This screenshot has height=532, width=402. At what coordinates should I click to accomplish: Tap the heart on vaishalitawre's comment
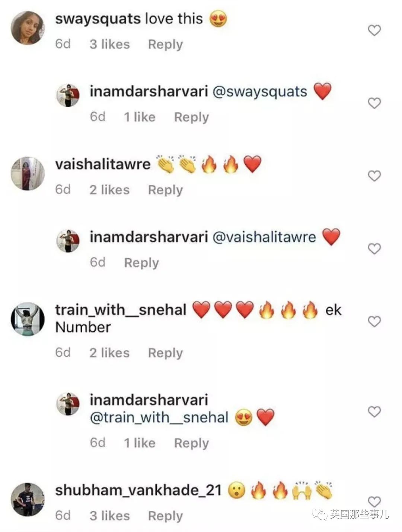point(374,175)
